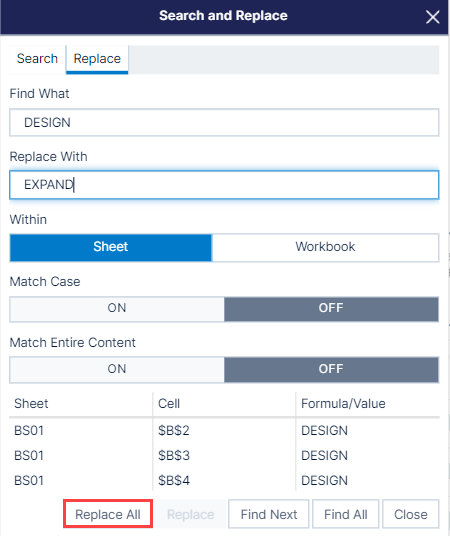Click the Replace All button
The image size is (450, 536).
coord(108,514)
